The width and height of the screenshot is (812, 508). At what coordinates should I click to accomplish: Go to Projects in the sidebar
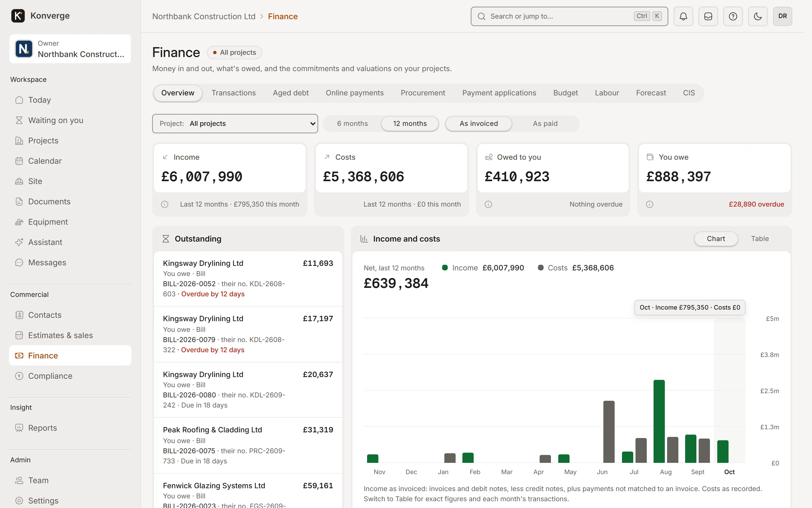70,141
